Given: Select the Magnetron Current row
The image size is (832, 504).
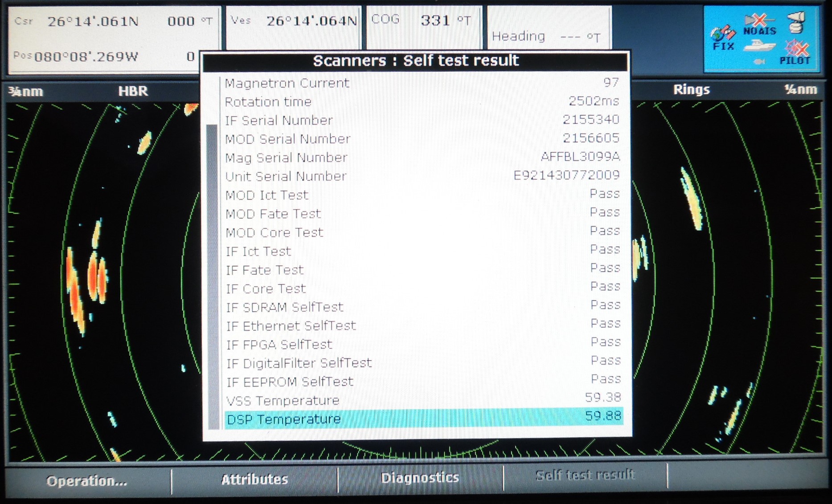Looking at the screenshot, I should [422, 83].
